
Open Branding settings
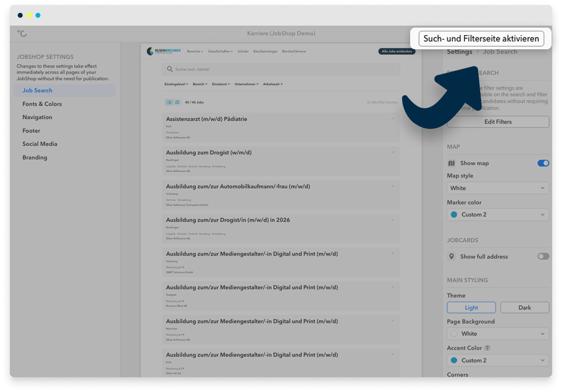pyautogui.click(x=35, y=157)
